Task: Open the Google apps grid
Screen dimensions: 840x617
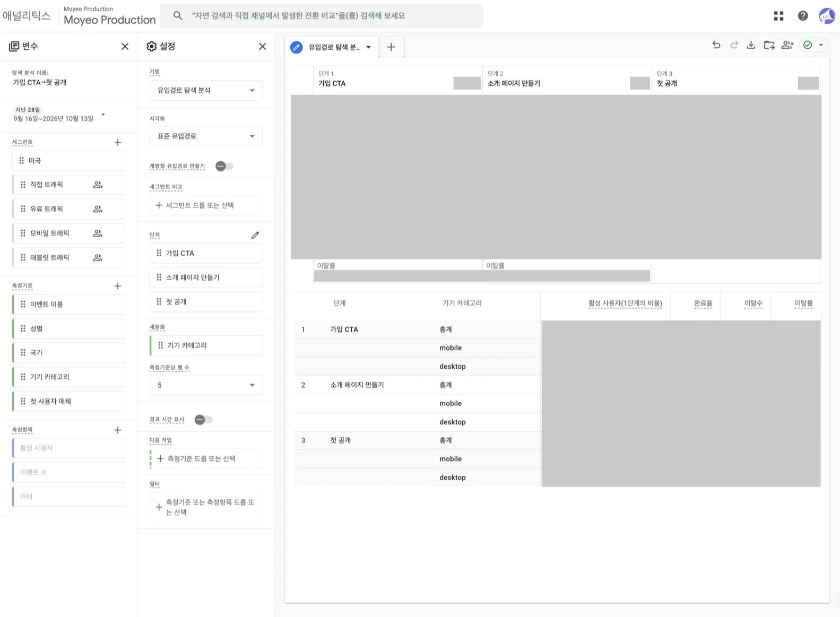Action: [x=778, y=16]
